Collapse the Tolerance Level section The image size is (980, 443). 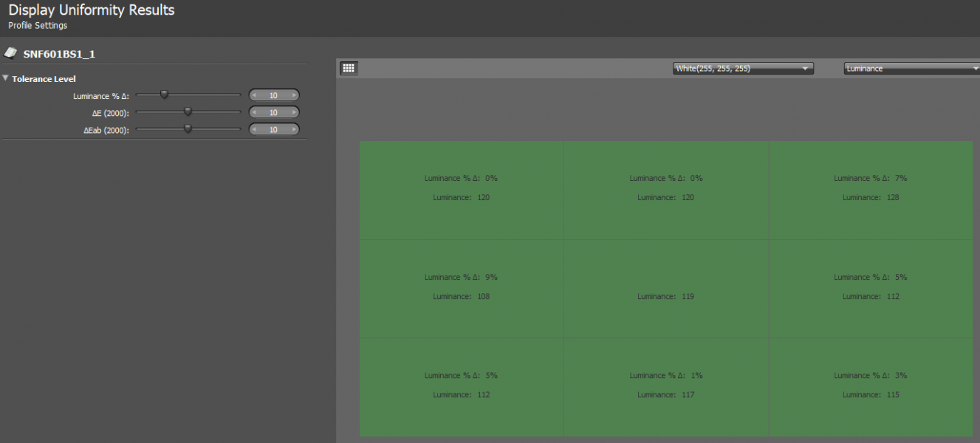(6, 78)
